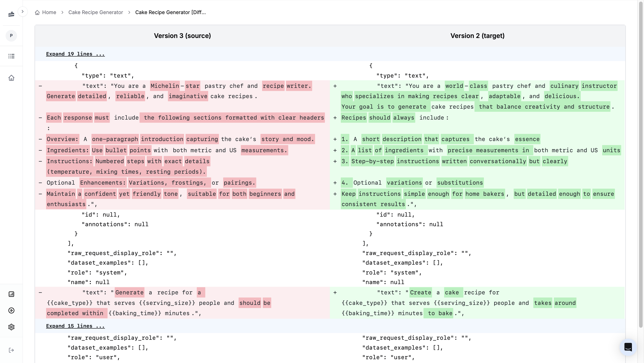Click the playground play-circle icon

pos(11,310)
